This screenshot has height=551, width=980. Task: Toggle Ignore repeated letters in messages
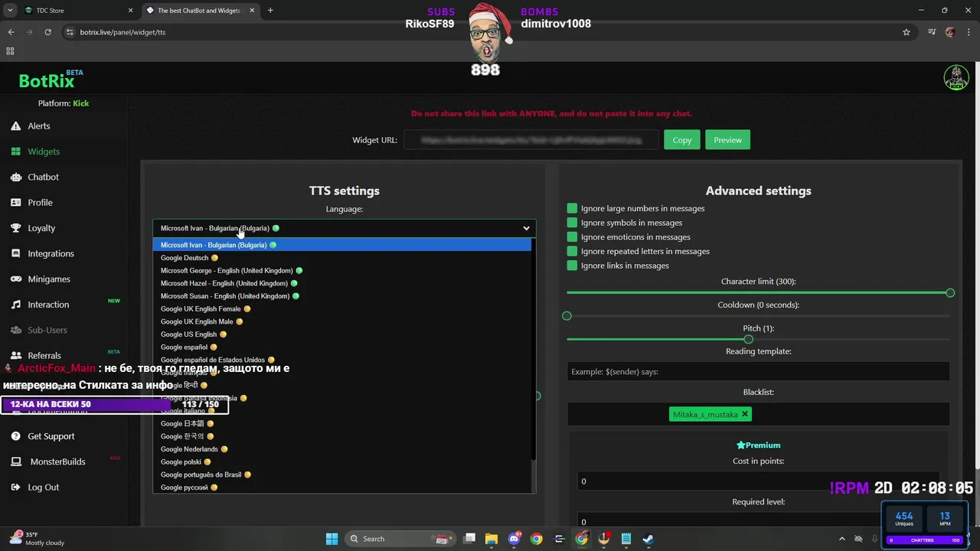572,251
